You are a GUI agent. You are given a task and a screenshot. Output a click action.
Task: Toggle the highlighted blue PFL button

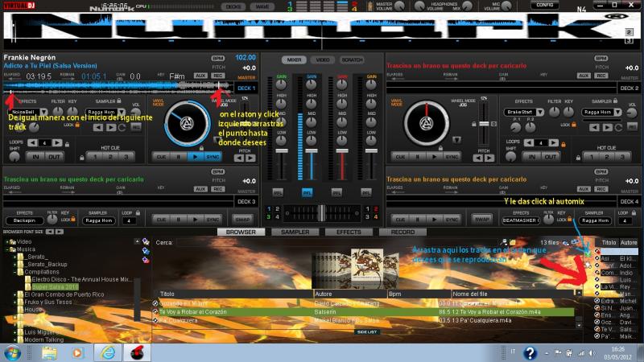[x=307, y=192]
